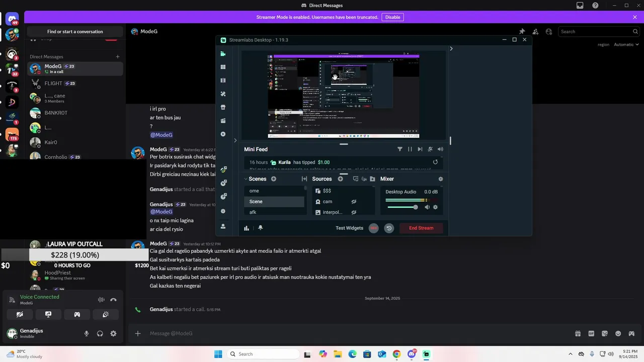Viewport: 644px width, 362px height.
Task: Show pinned messages in Discord
Action: [522, 31]
